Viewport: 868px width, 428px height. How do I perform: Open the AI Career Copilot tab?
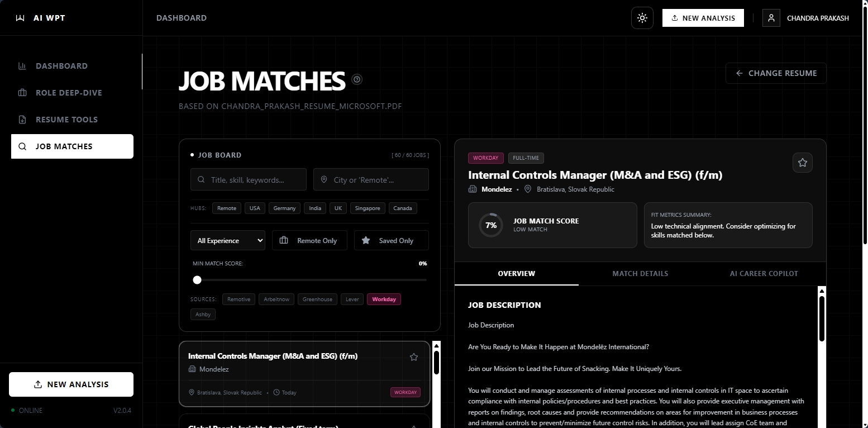pos(764,274)
